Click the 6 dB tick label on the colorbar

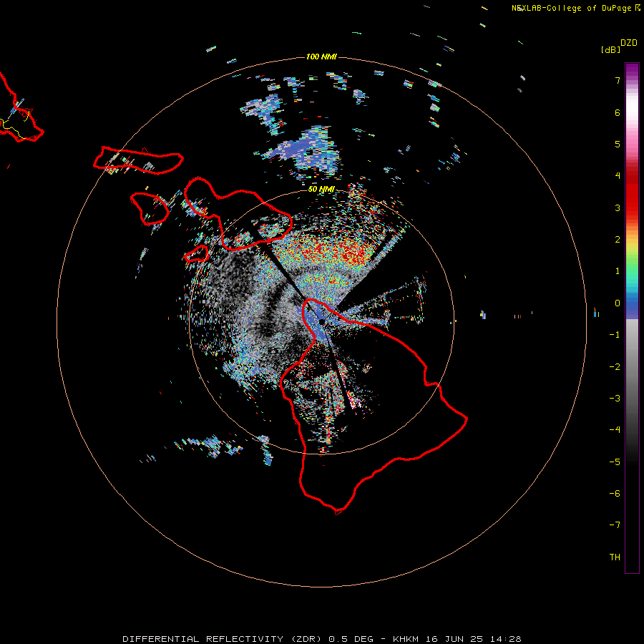618,112
